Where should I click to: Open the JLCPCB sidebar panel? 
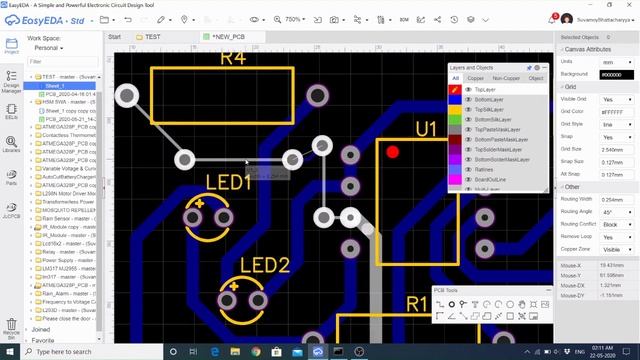pos(11,210)
